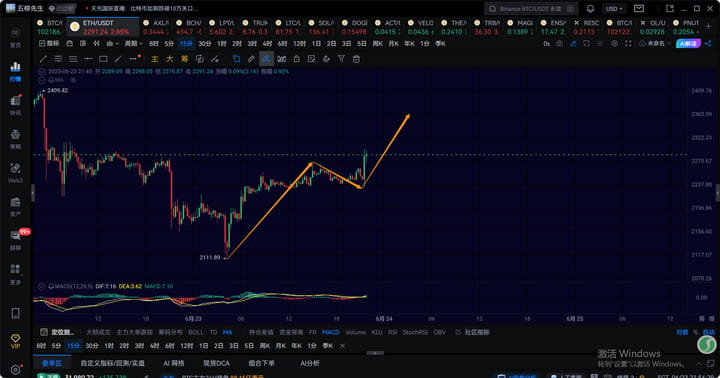Open the USD currency dropdown
The image size is (720, 378).
[614, 9]
